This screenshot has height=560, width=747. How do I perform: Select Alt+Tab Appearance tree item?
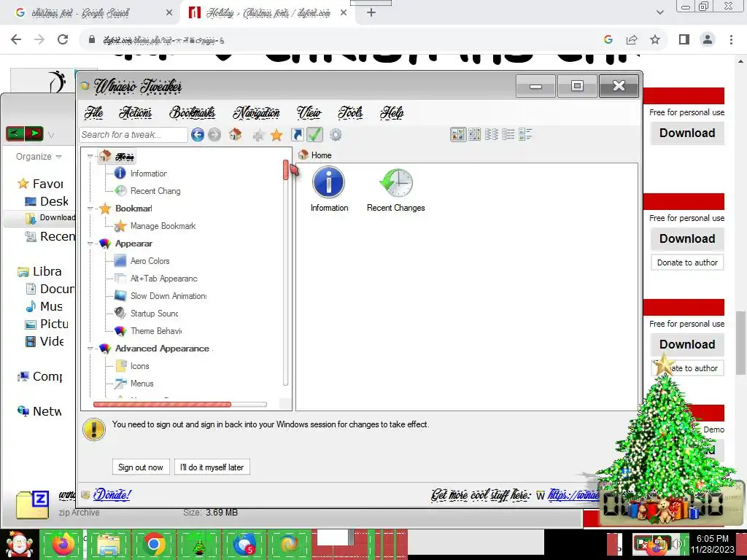(x=163, y=279)
